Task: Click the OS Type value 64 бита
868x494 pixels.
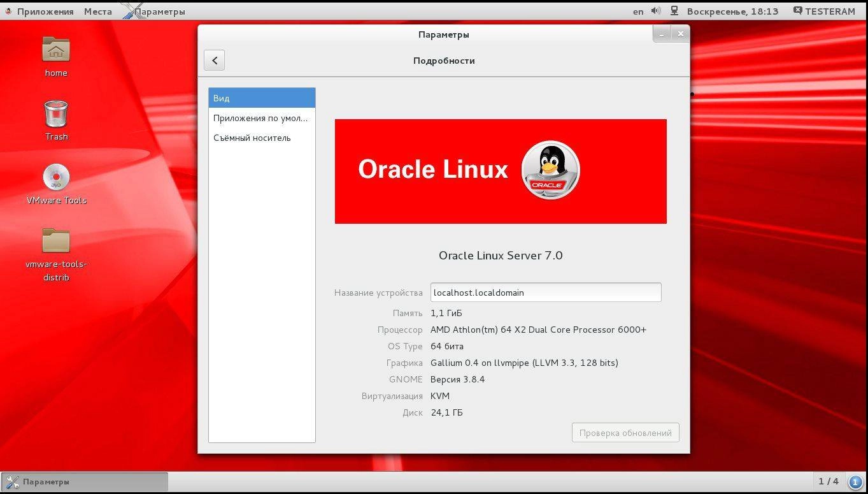Action: (x=447, y=346)
